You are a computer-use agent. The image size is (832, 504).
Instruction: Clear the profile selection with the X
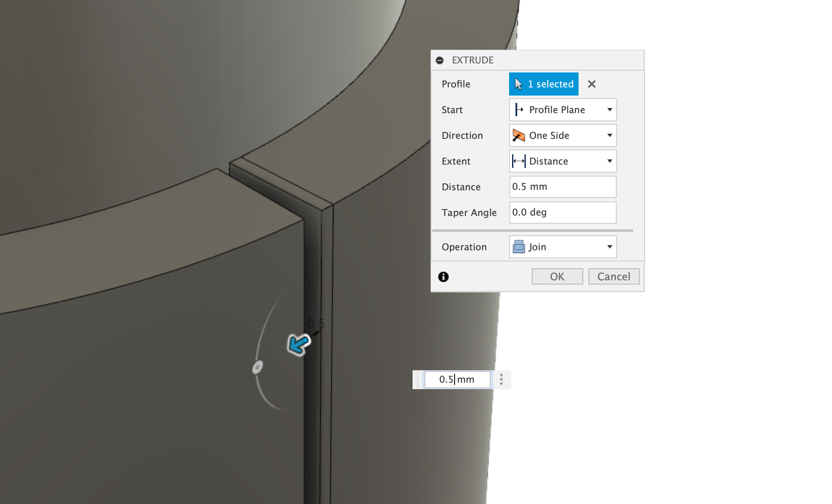(x=592, y=84)
